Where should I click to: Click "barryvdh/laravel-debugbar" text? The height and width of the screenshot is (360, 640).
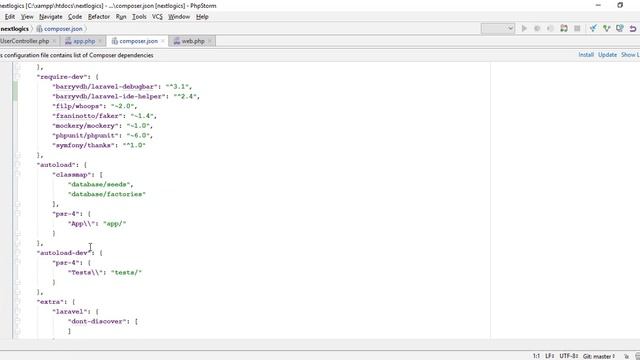[x=105, y=87]
